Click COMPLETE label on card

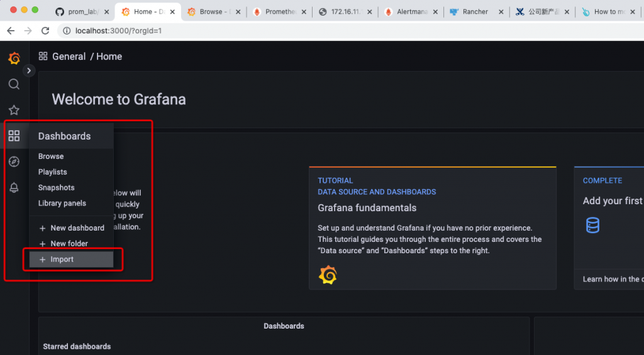pos(602,180)
